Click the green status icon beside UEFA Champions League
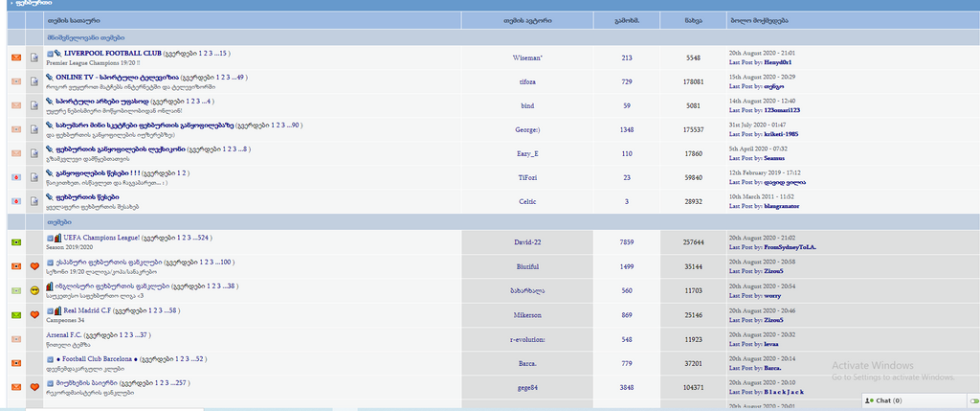Image resolution: width=980 pixels, height=411 pixels. (x=16, y=242)
